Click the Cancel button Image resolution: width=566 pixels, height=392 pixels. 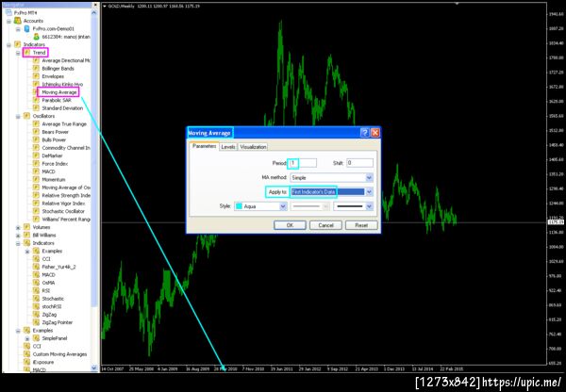pyautogui.click(x=325, y=225)
